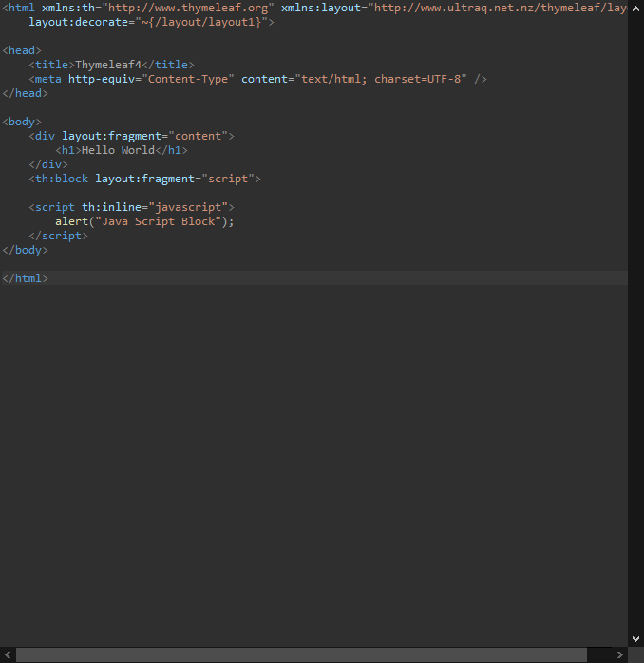This screenshot has width=644, height=663.
Task: Click the closing head tag
Action: (26, 93)
